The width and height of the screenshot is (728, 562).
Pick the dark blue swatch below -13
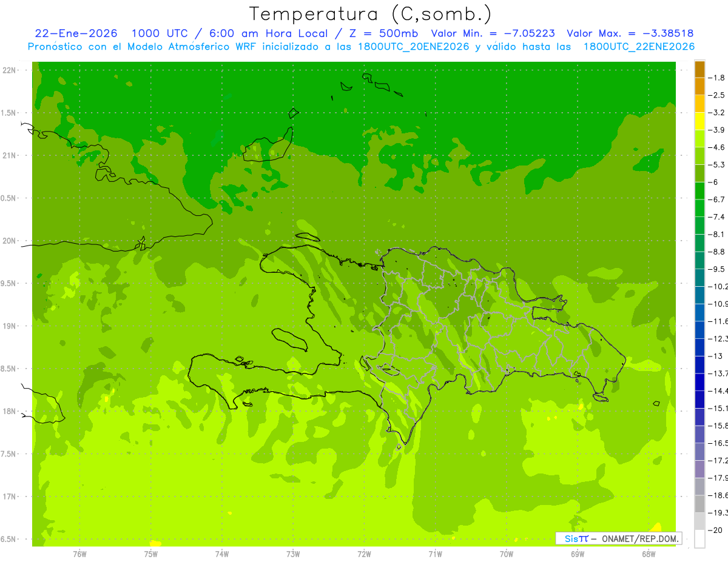pyautogui.click(x=699, y=365)
